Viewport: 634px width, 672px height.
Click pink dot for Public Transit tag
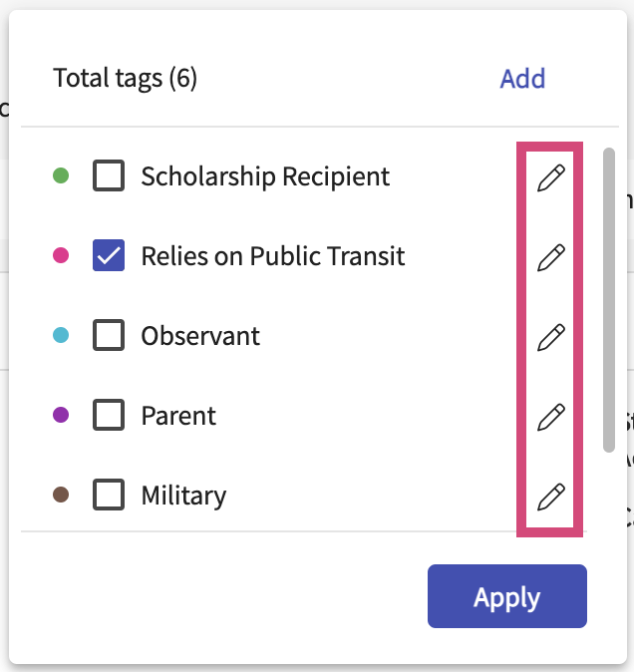pos(61,256)
